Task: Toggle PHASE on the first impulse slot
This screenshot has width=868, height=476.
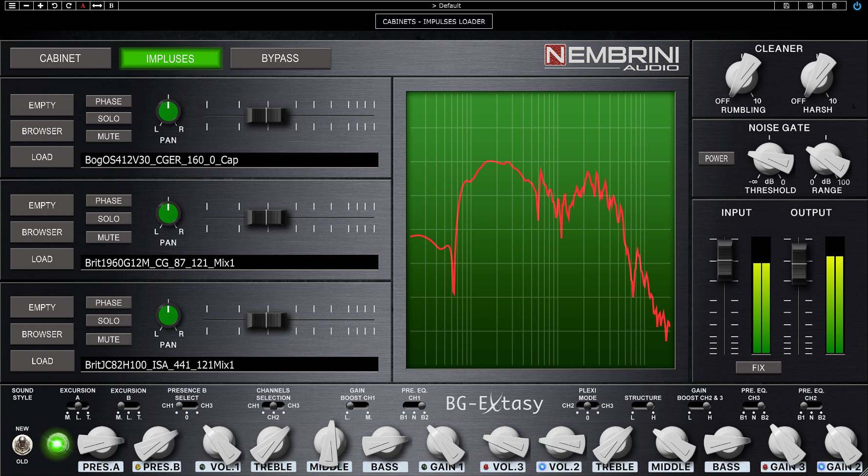Action: (x=108, y=101)
